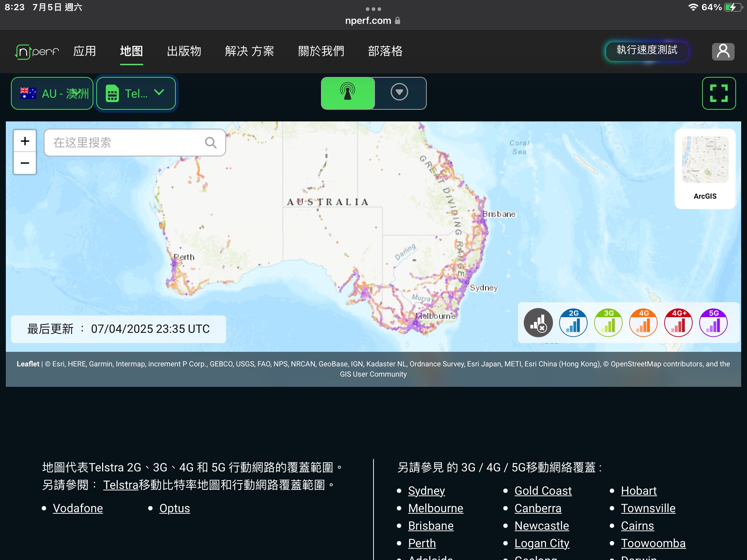747x560 pixels.
Task: Open the 部落格 menu
Action: click(385, 51)
